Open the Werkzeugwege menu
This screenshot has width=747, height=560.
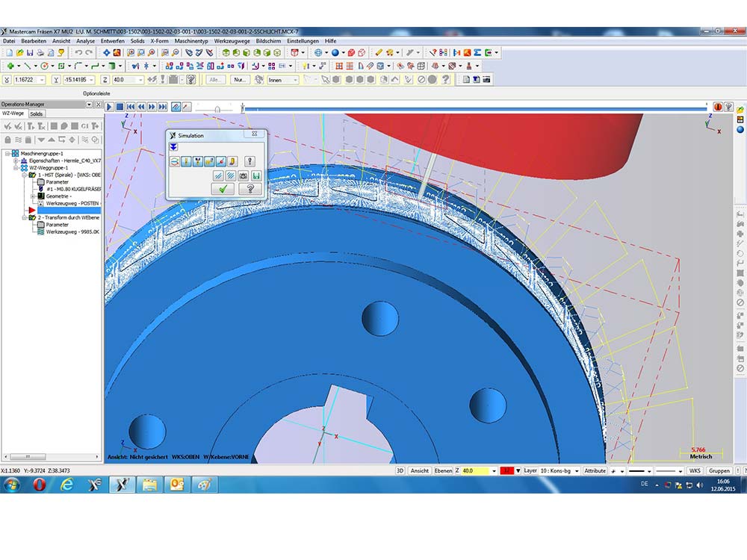pos(232,41)
